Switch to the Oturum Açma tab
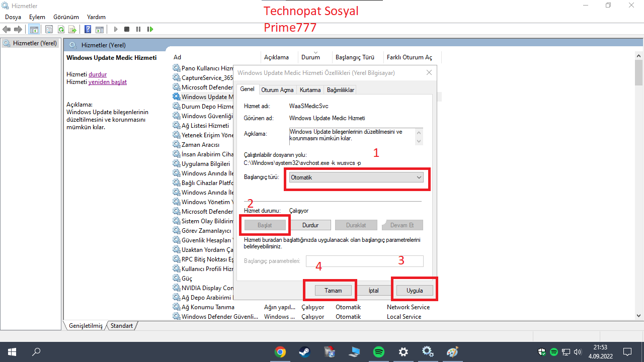This screenshot has height=362, width=644. tap(277, 90)
